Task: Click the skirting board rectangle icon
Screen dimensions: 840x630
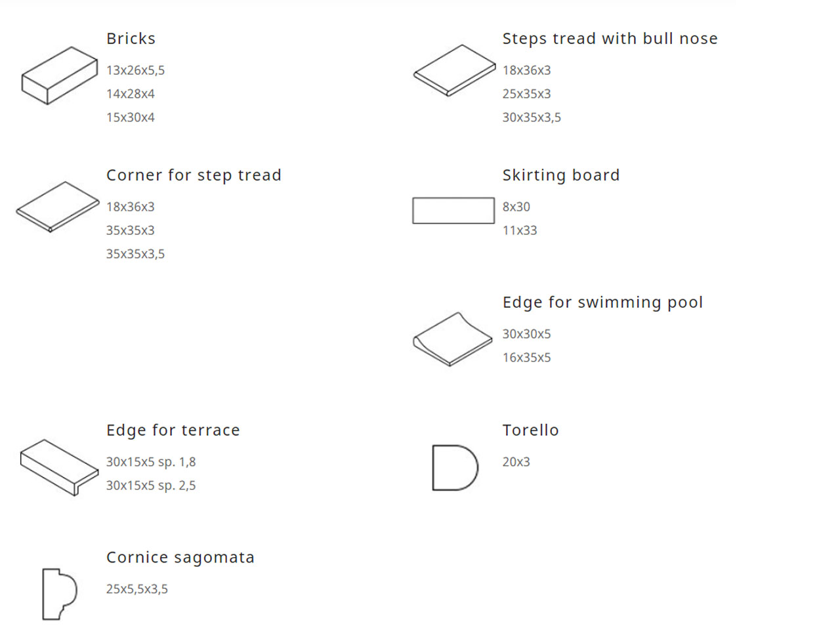Action: click(x=453, y=211)
